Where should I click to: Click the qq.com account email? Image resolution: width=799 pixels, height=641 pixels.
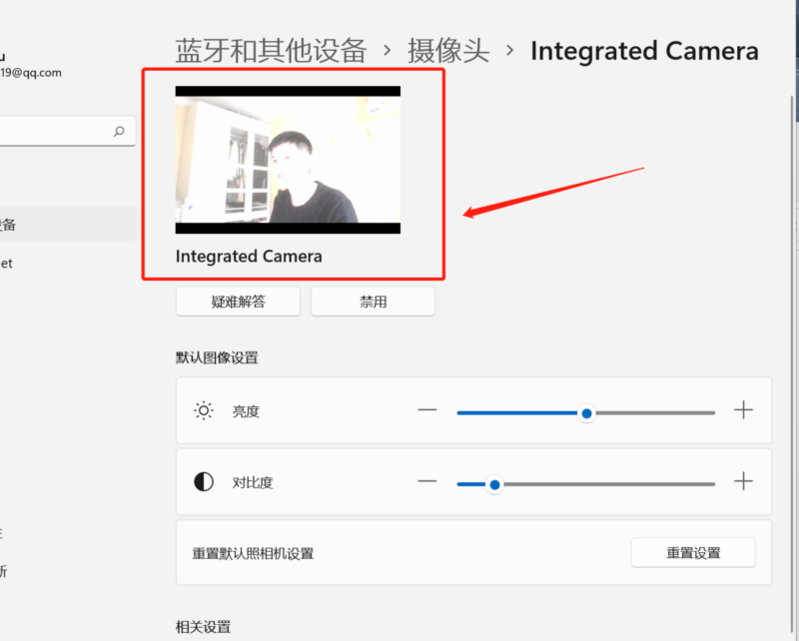click(30, 72)
